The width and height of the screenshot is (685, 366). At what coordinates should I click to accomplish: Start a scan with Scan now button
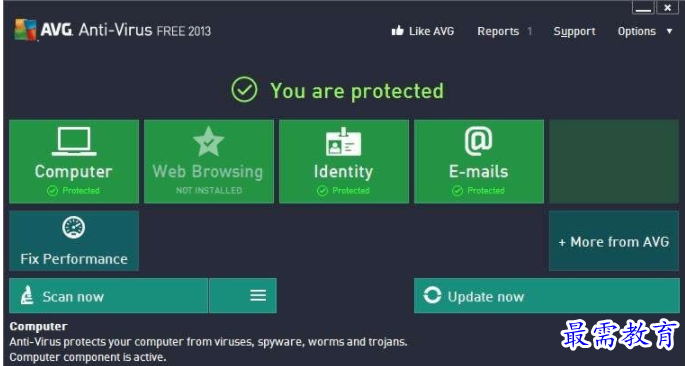108,296
